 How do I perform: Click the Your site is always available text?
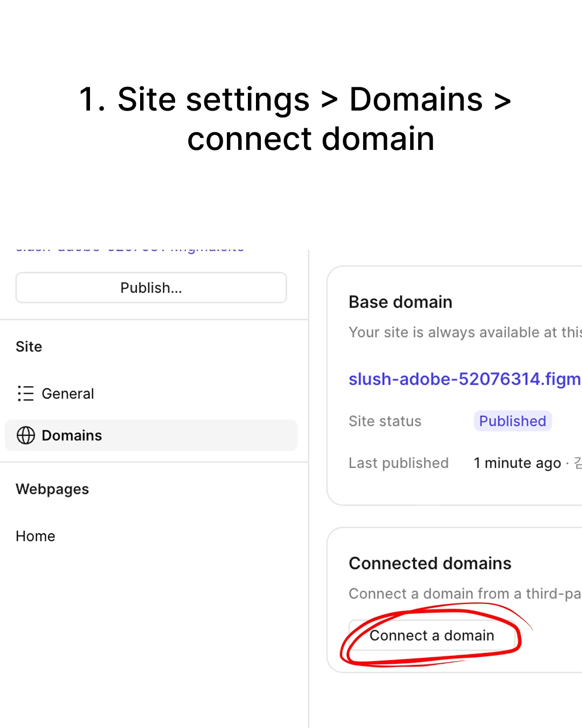tap(465, 332)
